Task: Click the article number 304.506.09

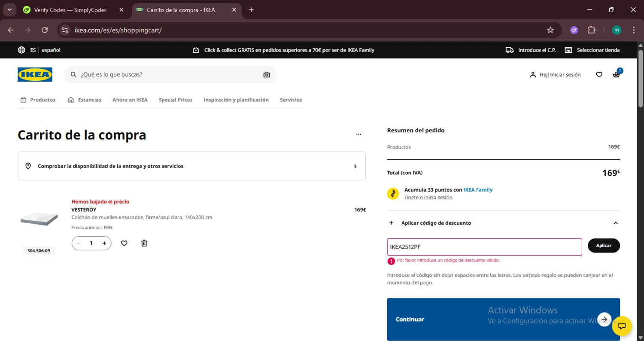Action: pyautogui.click(x=39, y=250)
